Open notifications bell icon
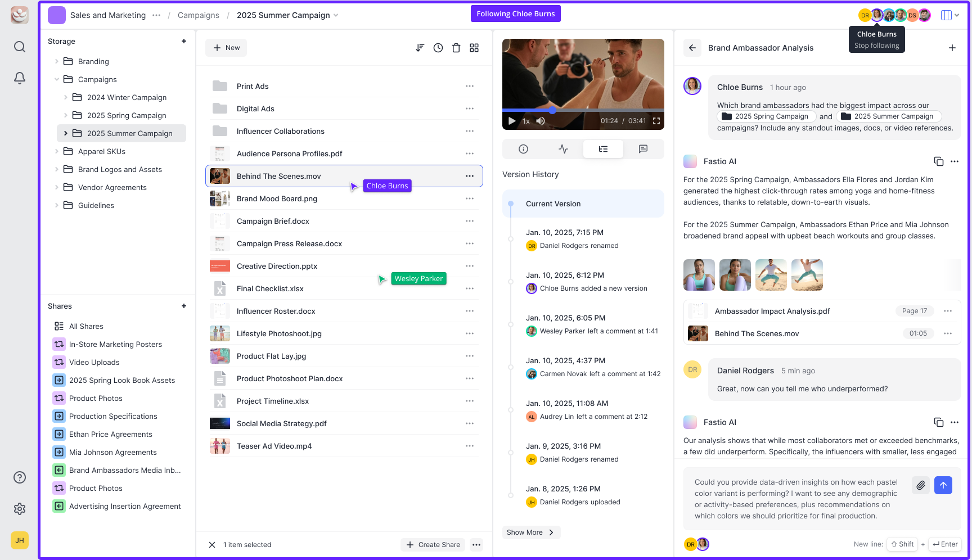This screenshot has height=560, width=972. (20, 78)
